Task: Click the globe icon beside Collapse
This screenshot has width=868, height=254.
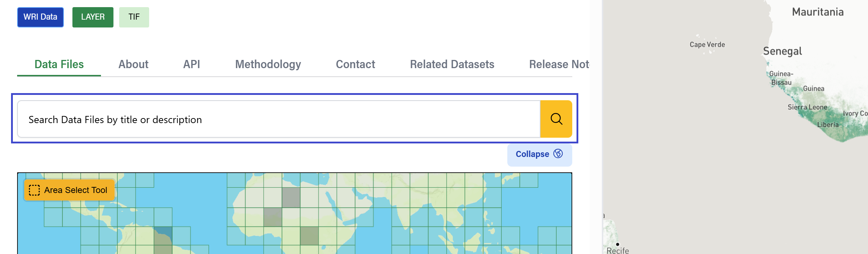Action: pos(558,154)
